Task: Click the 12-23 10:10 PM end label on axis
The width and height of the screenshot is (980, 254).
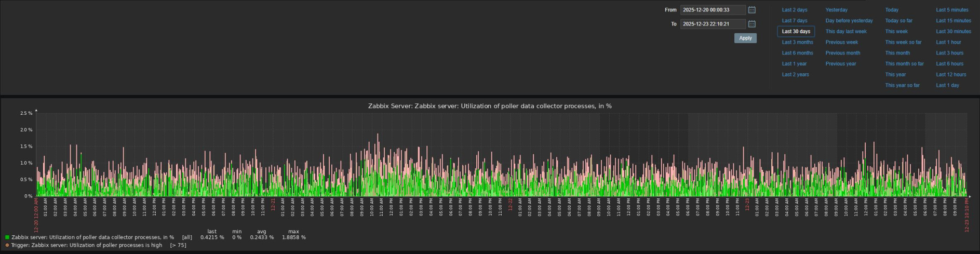Action: pos(967,215)
